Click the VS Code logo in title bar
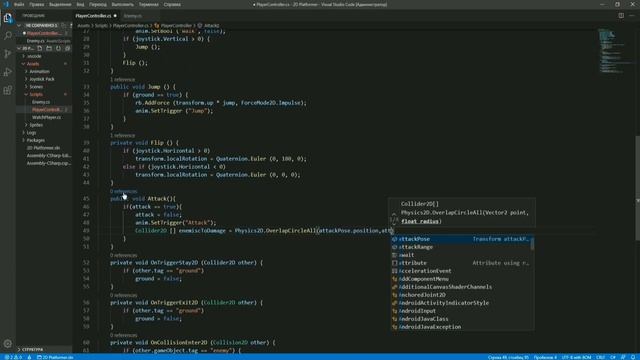Image resolution: width=640 pixels, height=360 pixels. [6, 4]
